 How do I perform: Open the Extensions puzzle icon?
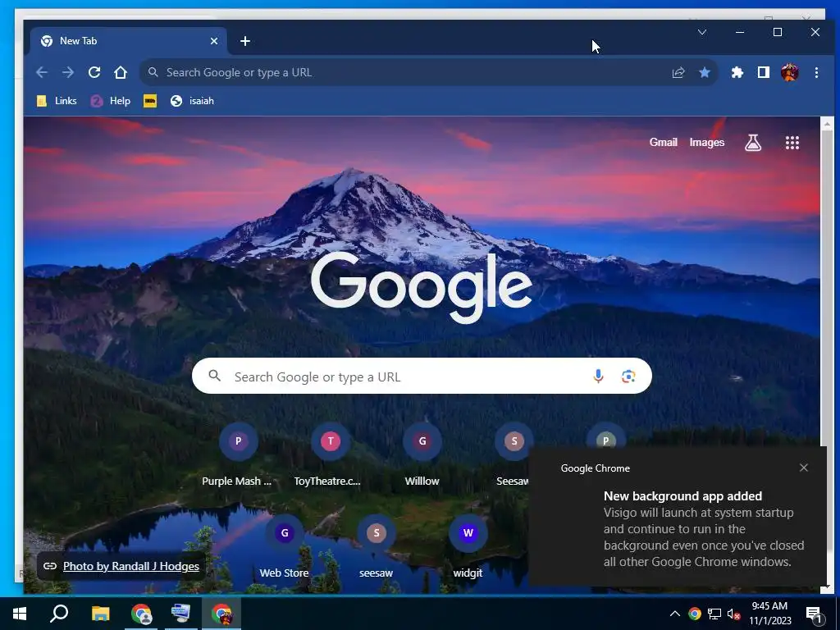(x=737, y=72)
